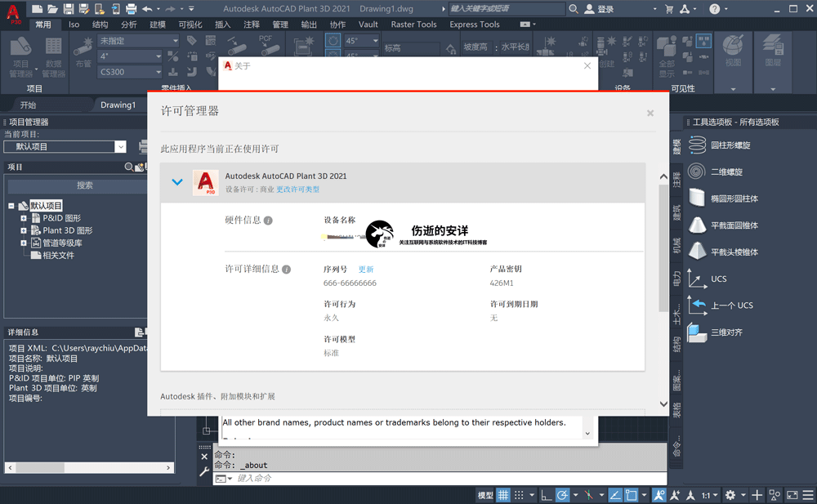
Task: Click the license details (许可详细信息) info icon
Action: [286, 270]
